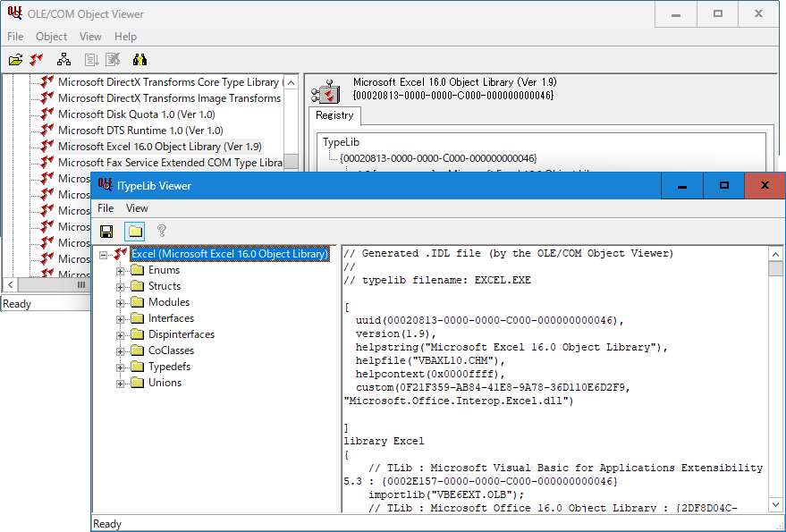The width and height of the screenshot is (786, 532).
Task: Click the copy description toolbar icon
Action: pos(90,59)
